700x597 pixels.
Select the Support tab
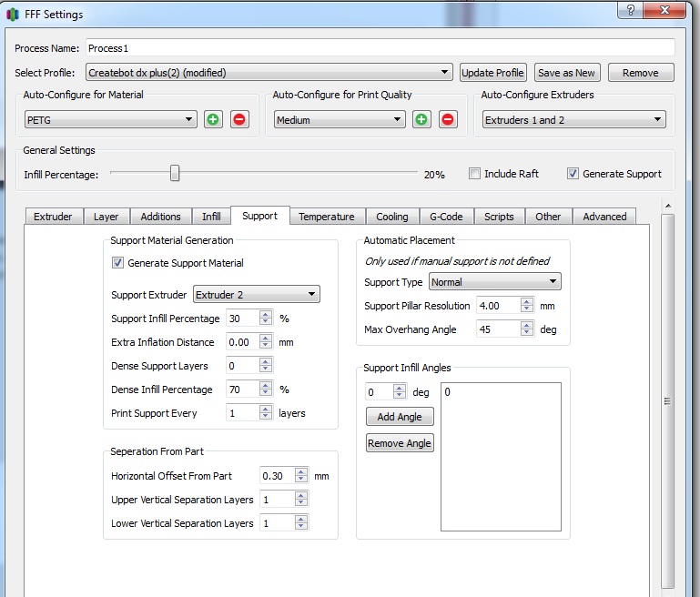259,216
